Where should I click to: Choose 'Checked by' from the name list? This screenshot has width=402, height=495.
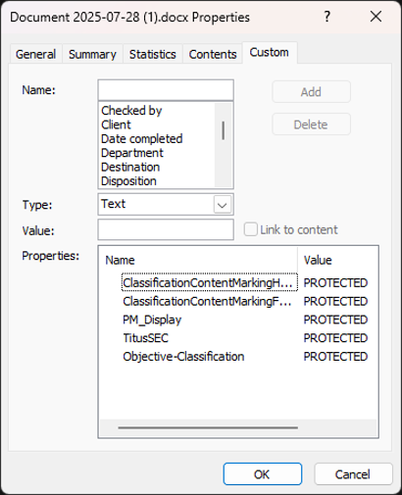click(131, 110)
